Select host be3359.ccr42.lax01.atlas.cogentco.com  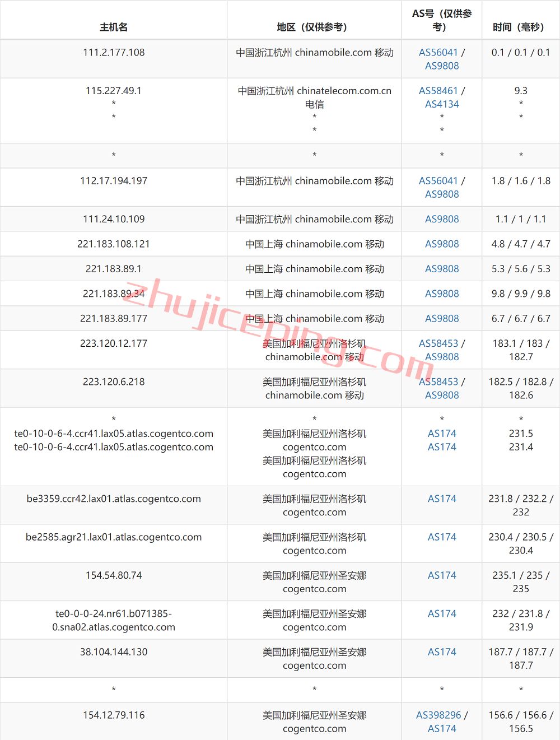[x=114, y=499]
